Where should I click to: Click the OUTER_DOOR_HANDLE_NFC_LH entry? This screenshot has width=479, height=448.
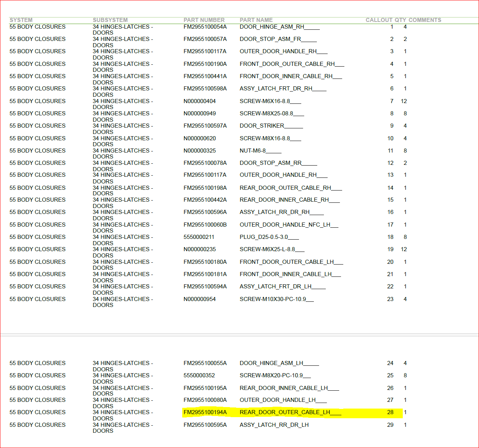point(289,225)
